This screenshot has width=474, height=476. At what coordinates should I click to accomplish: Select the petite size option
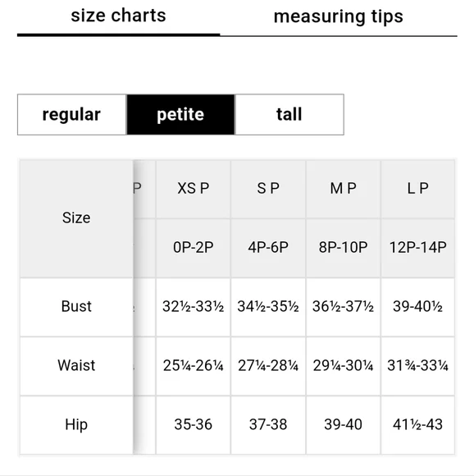click(x=180, y=114)
